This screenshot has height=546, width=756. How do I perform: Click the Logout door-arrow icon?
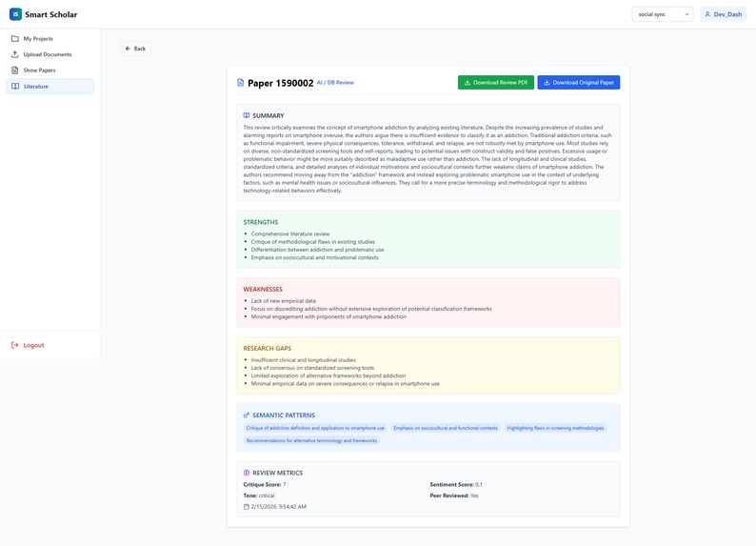(15, 345)
